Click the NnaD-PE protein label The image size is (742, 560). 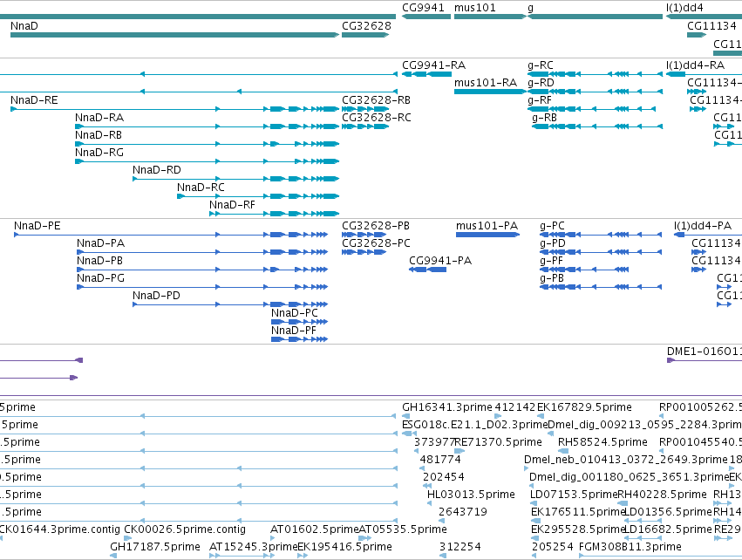pos(37,226)
